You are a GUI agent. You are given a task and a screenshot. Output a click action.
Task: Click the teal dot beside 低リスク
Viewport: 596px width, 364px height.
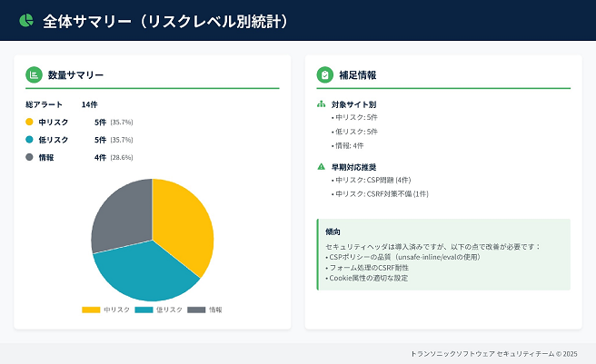(x=29, y=140)
